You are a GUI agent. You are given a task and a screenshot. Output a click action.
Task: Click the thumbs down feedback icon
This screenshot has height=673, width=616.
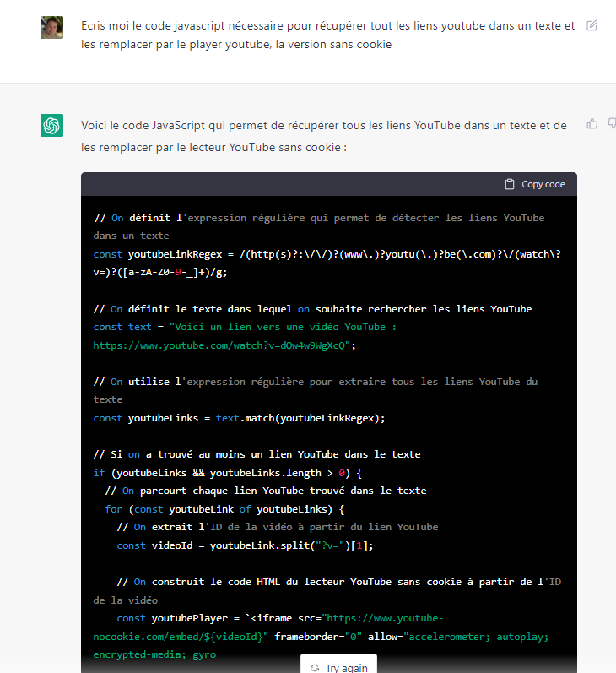(x=612, y=124)
